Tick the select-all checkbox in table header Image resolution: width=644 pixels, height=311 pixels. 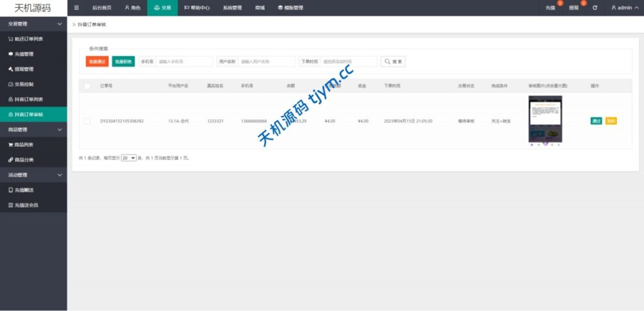(x=87, y=86)
